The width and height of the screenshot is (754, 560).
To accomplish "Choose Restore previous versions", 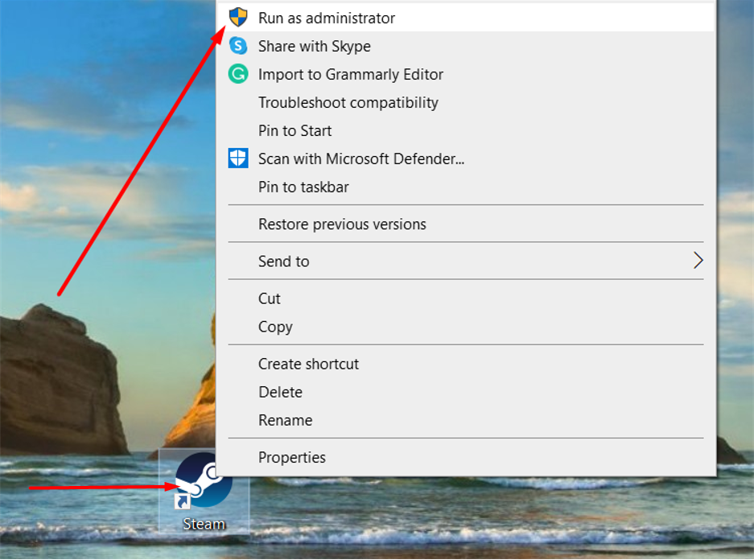I will [465, 224].
